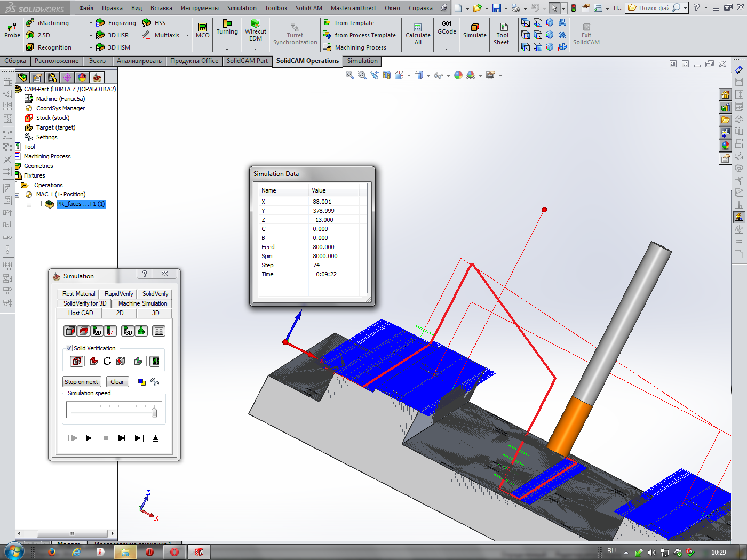Open Internet Explorer from the taskbar
747x560 pixels.
click(76, 552)
